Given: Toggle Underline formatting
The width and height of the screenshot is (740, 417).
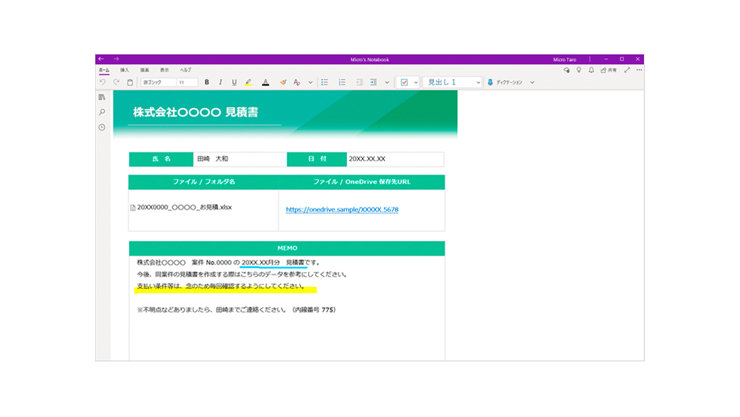Looking at the screenshot, I should click(x=234, y=82).
